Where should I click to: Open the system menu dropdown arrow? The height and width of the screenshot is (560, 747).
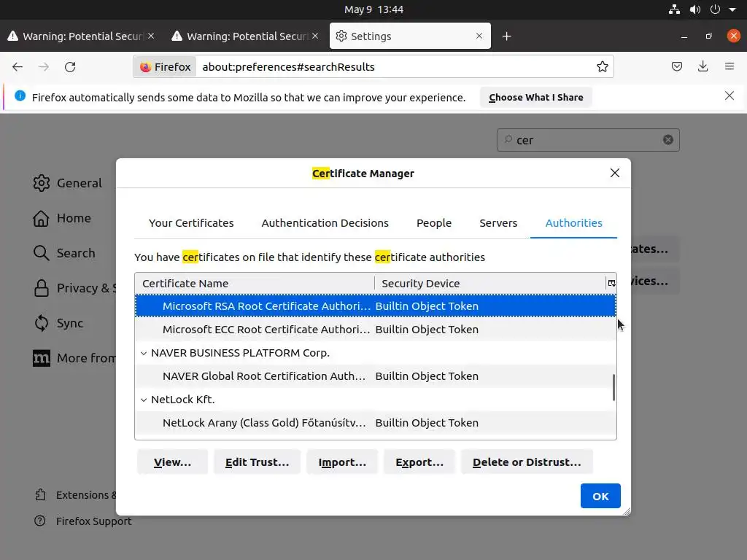point(732,9)
